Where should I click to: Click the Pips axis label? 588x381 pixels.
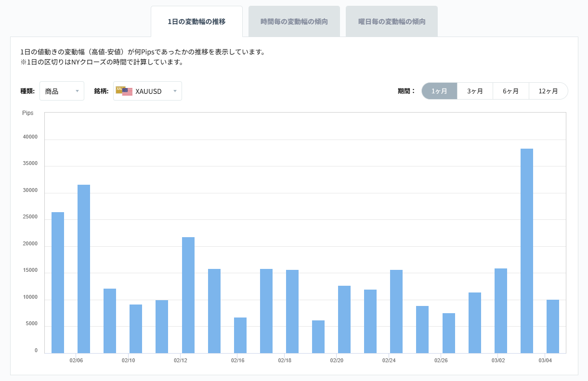tap(28, 113)
